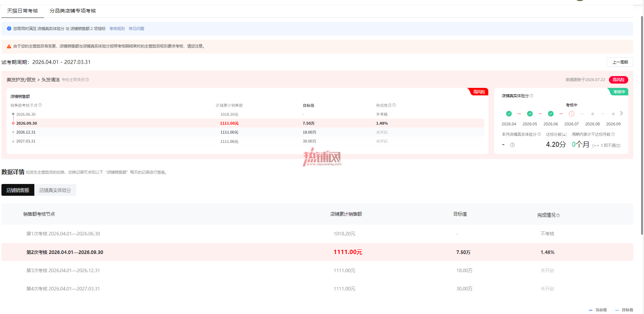Viewport: 644px width, 314px height.
Task: Click help icon next to 店铺真实体验分 title
Action: 531,96
